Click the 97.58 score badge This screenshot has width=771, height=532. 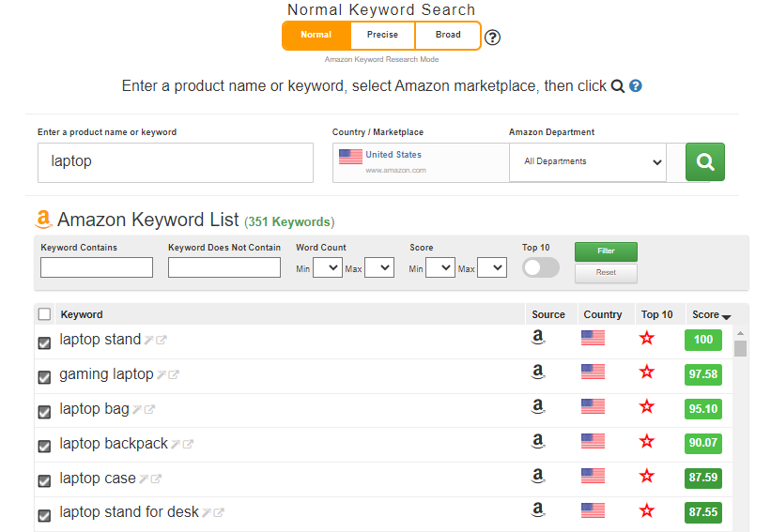tap(703, 374)
